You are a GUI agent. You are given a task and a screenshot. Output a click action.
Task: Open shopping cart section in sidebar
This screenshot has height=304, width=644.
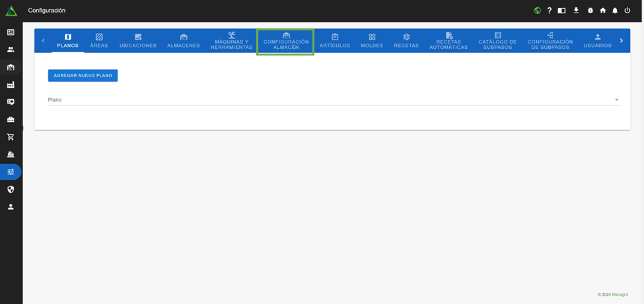click(x=11, y=137)
